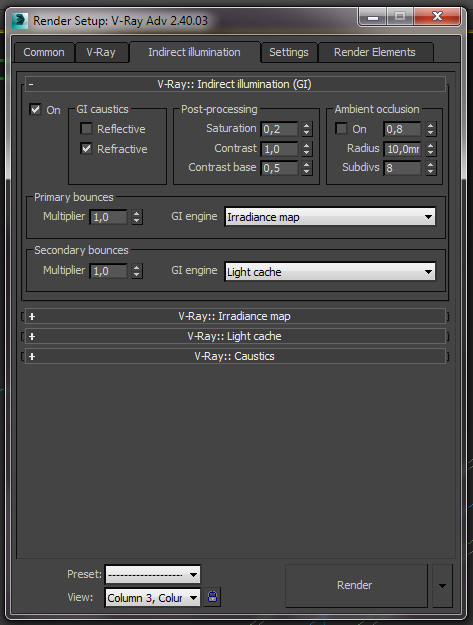Toggle the GI On checkbox
Screen dimensions: 473x625
click(35, 110)
